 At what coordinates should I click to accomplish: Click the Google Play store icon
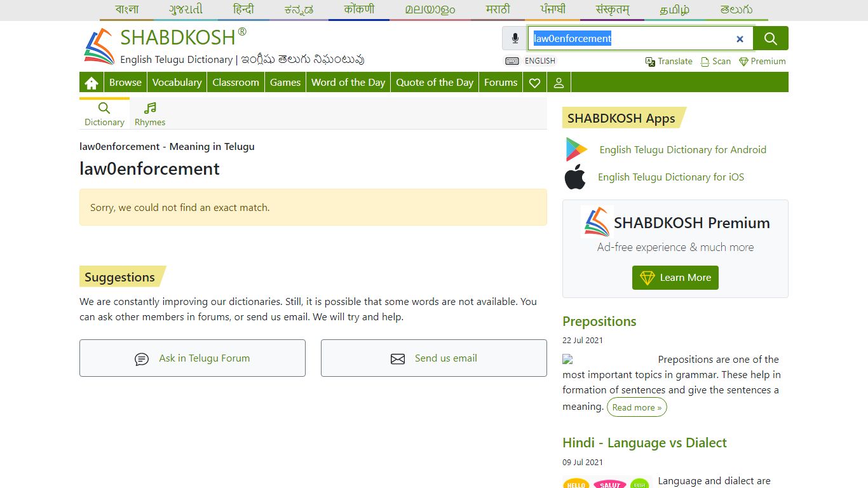point(576,149)
